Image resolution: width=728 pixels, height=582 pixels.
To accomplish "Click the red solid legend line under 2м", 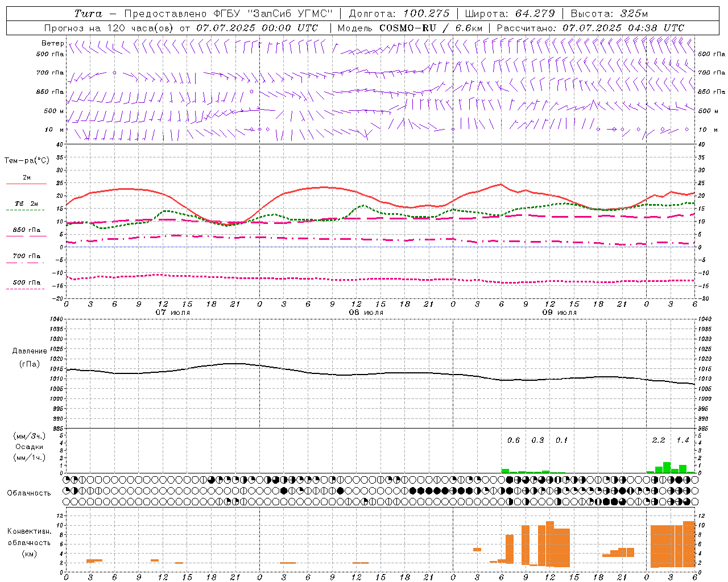I will (x=26, y=184).
